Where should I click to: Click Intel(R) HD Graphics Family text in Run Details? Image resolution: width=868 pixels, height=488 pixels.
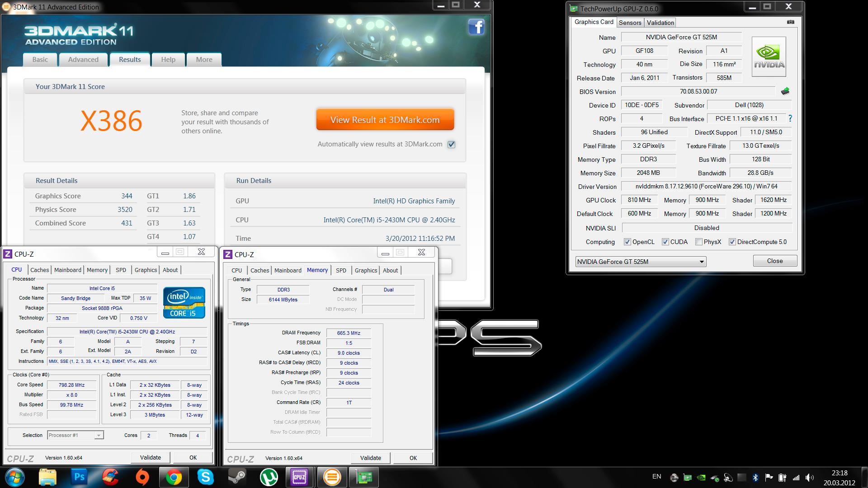coord(414,201)
